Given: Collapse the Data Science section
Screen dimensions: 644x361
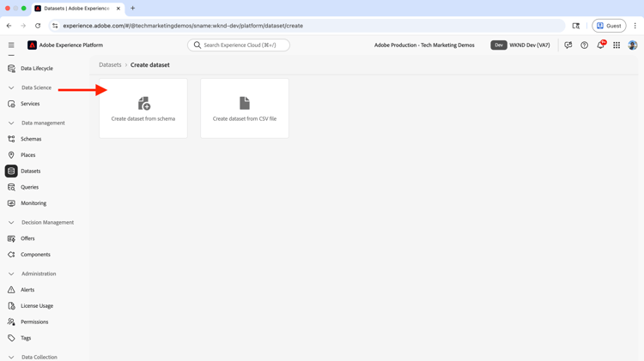Looking at the screenshot, I should [11, 87].
